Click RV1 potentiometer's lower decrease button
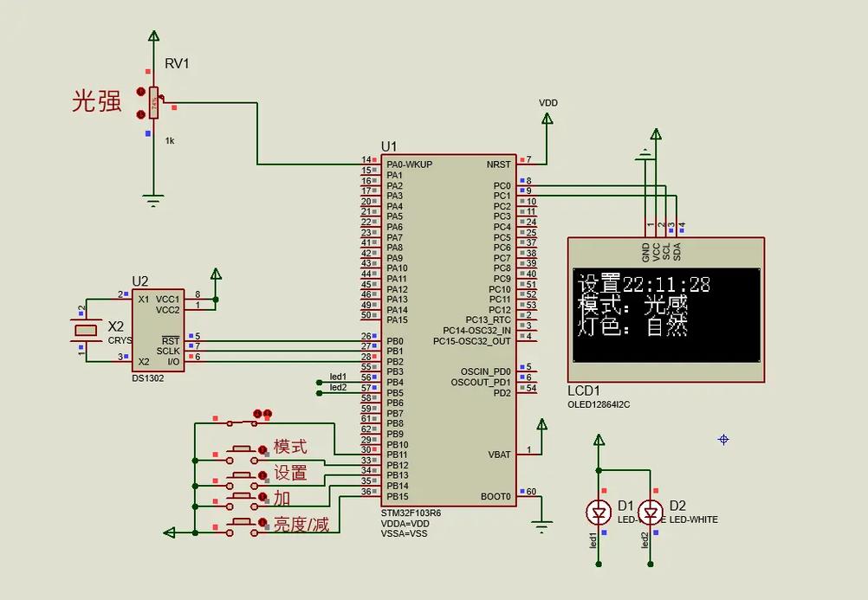The height and width of the screenshot is (600, 868). (140, 114)
